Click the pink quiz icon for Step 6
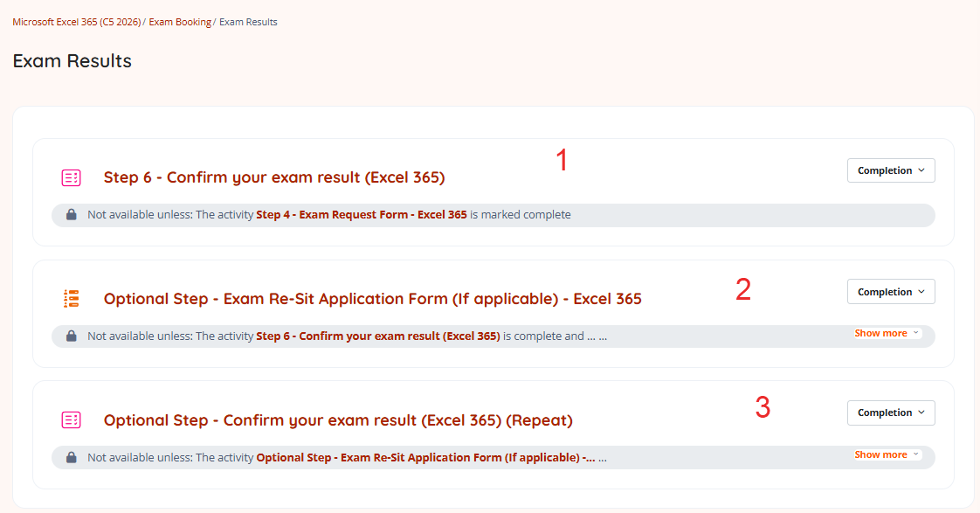The image size is (980, 513). point(72,177)
